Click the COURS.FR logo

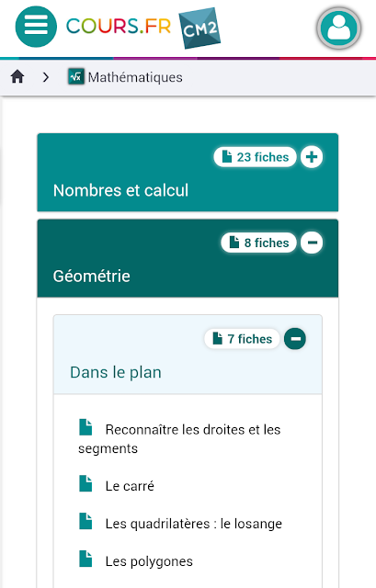[x=119, y=27]
